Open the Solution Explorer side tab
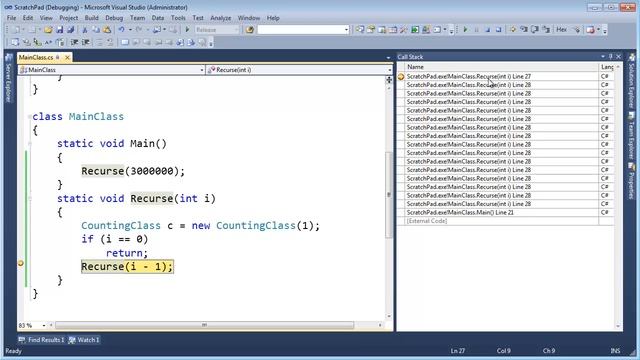The width and height of the screenshot is (640, 360). (632, 81)
